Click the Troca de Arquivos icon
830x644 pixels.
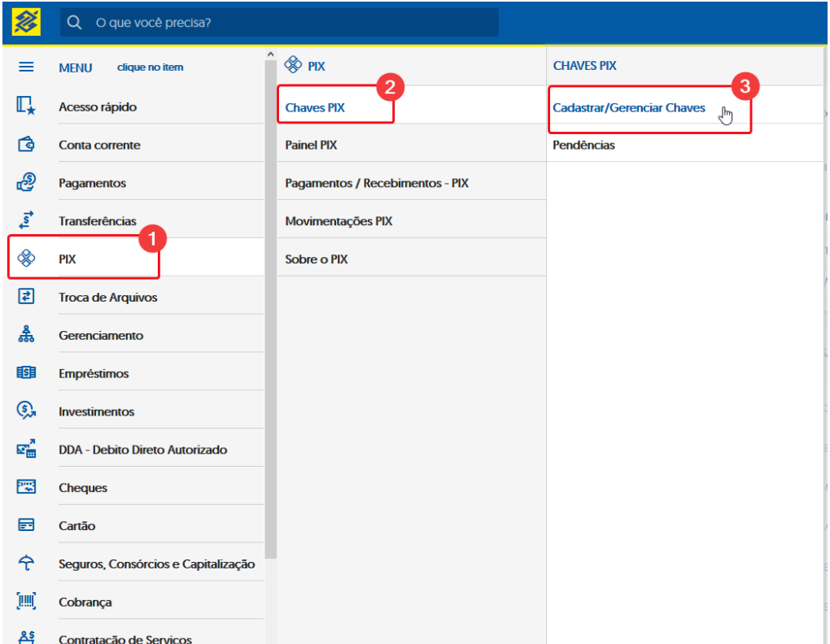click(x=26, y=296)
